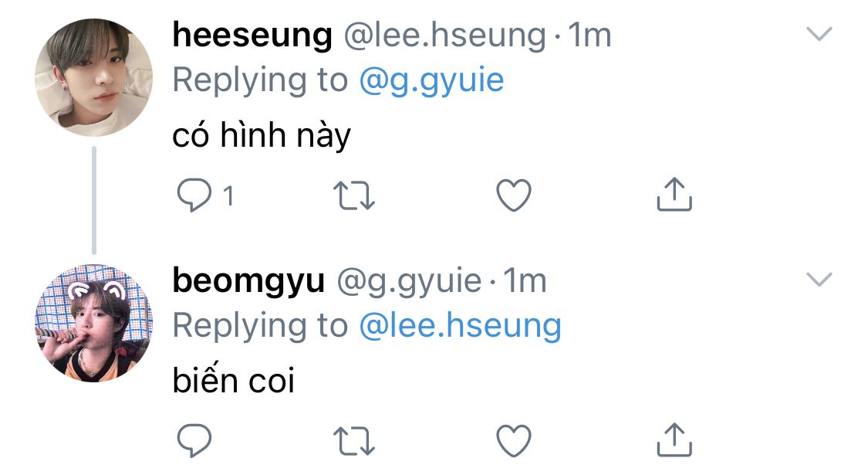The height and width of the screenshot is (475, 868).
Task: Open more options chevron on heeseung's tweet
Action: [818, 34]
